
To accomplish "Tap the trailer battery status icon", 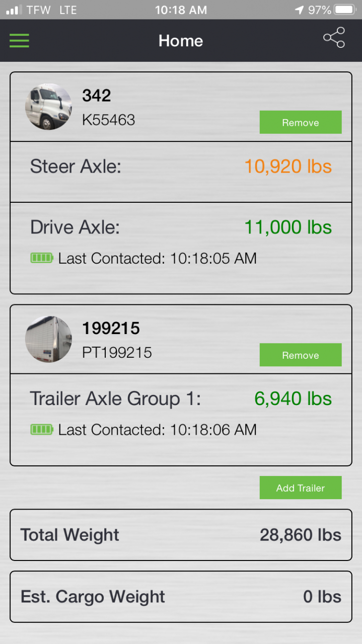I will tap(42, 430).
